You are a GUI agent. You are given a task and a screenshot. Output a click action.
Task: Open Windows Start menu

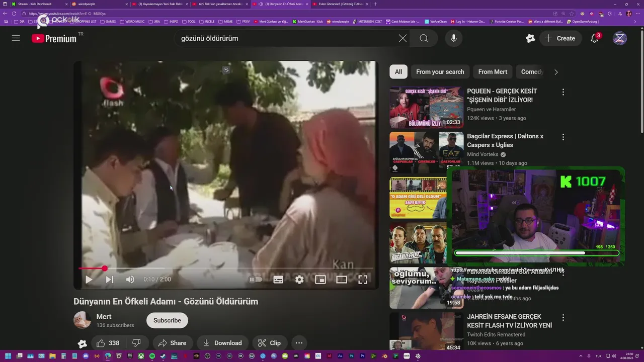[8, 356]
